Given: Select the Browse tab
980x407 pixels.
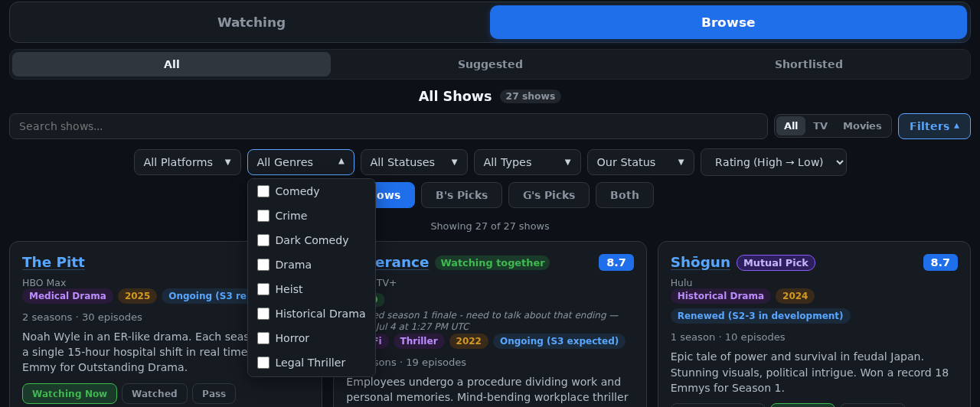Looking at the screenshot, I should coord(728,22).
